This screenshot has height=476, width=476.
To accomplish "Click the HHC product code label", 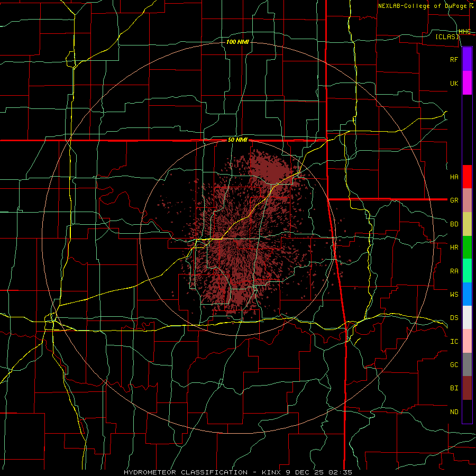I will tap(464, 32).
